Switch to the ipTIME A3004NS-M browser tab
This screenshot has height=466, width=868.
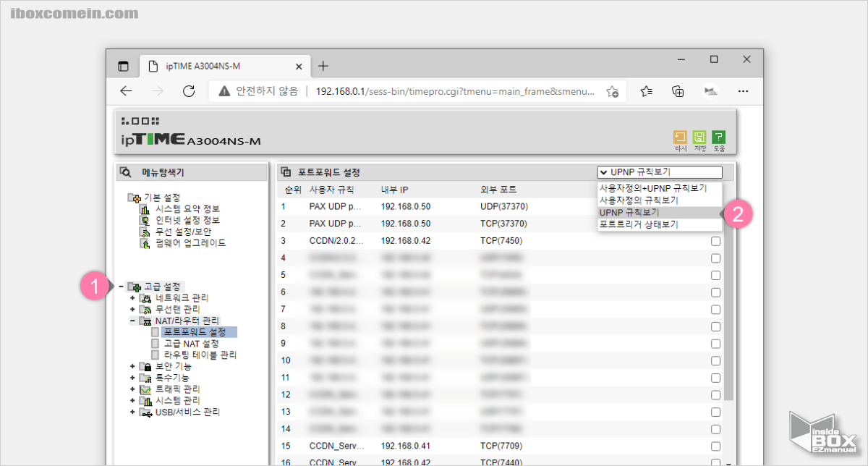tap(203, 65)
